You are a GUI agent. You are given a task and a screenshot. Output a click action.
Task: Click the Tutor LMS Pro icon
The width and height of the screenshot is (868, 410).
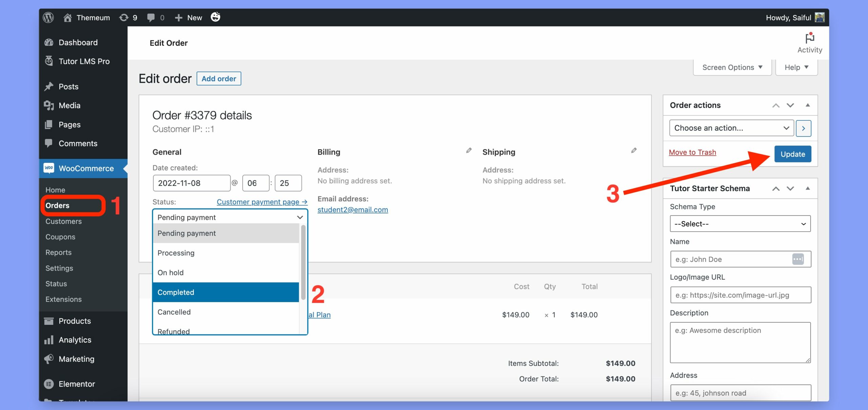coord(49,61)
